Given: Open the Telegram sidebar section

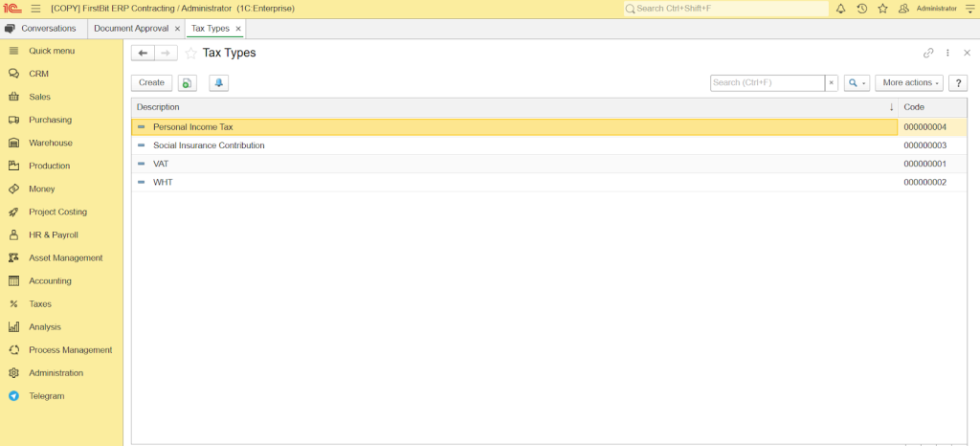Looking at the screenshot, I should (46, 396).
